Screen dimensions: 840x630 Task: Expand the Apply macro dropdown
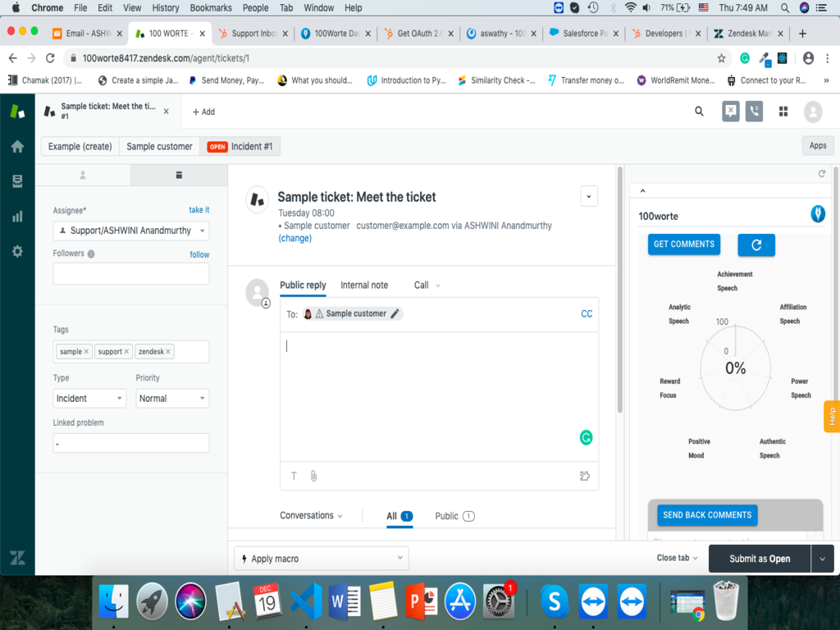coord(321,559)
